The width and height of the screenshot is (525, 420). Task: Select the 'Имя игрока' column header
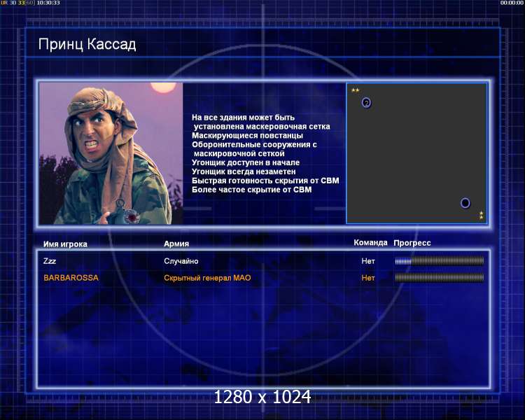tap(65, 244)
